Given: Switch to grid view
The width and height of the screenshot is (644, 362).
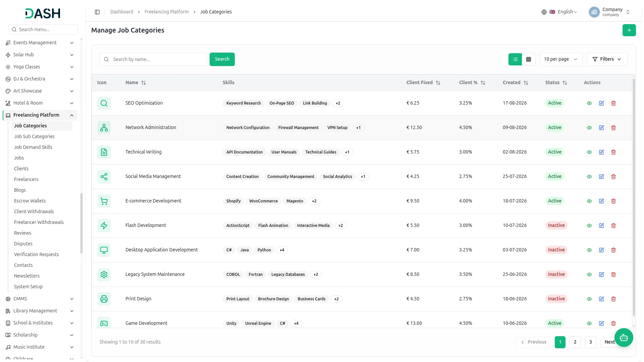Looking at the screenshot, I should (x=529, y=59).
